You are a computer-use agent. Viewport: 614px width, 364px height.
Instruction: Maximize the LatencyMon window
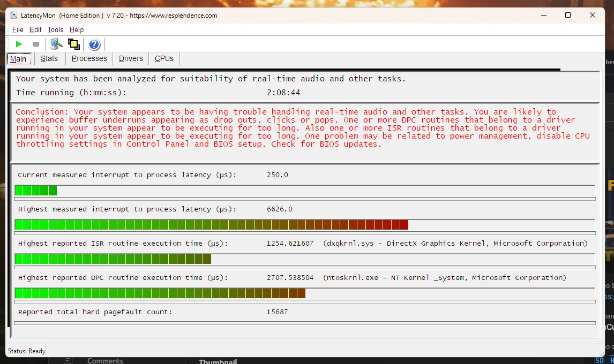click(568, 16)
